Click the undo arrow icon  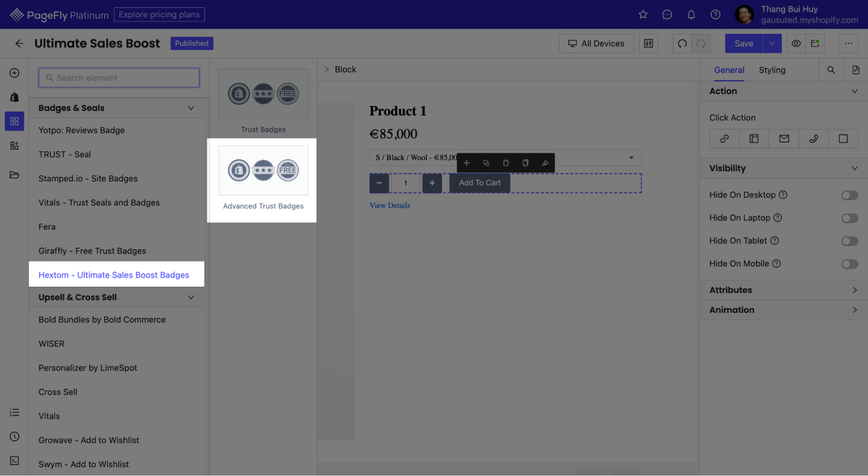[682, 43]
